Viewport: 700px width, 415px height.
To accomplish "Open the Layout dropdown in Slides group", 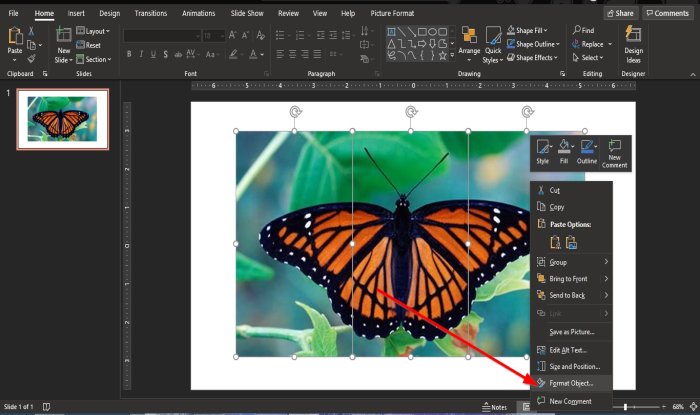I will pos(97,31).
